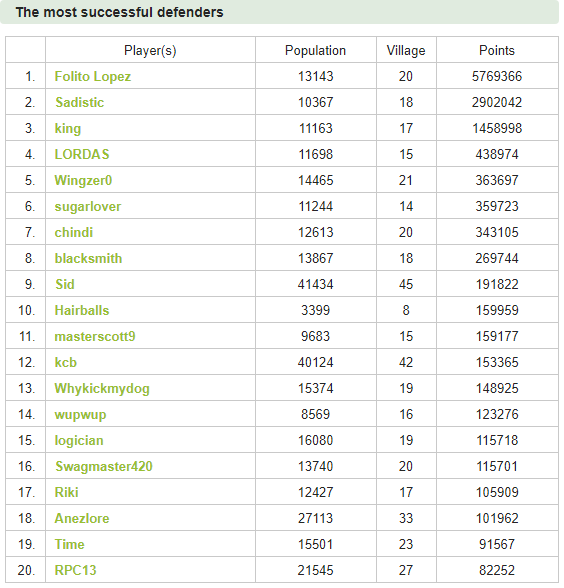The width and height of the screenshot is (564, 588).
Task: Open the Sadistic player link
Action: (80, 102)
